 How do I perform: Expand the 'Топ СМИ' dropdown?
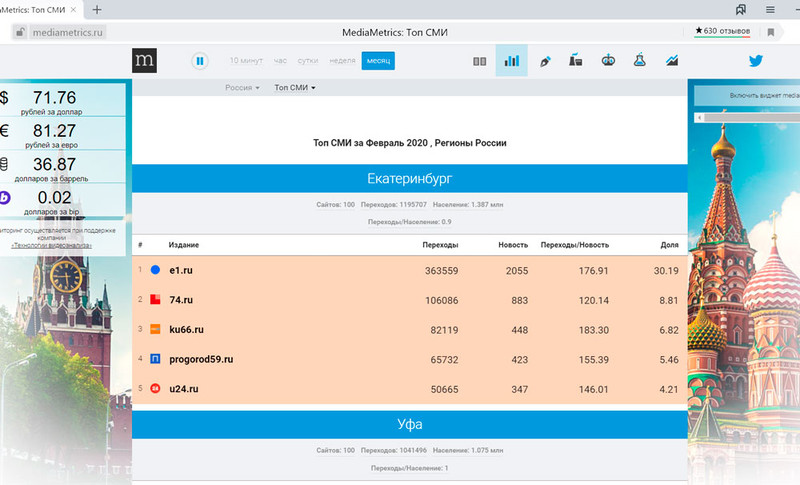[x=294, y=88]
